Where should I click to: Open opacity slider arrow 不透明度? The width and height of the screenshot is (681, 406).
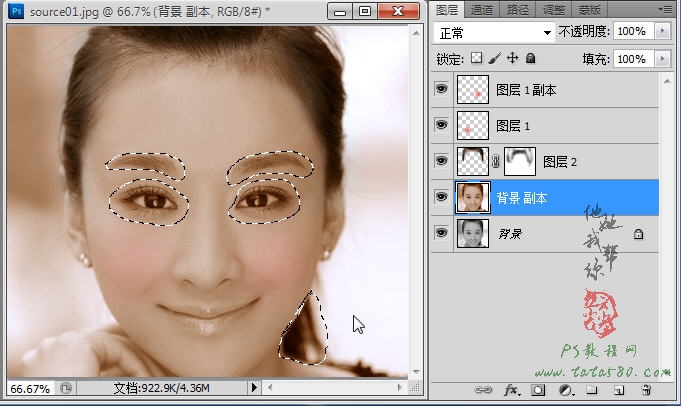662,31
